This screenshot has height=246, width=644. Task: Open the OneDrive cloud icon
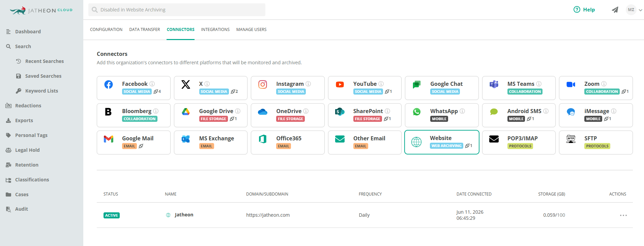coord(263,112)
